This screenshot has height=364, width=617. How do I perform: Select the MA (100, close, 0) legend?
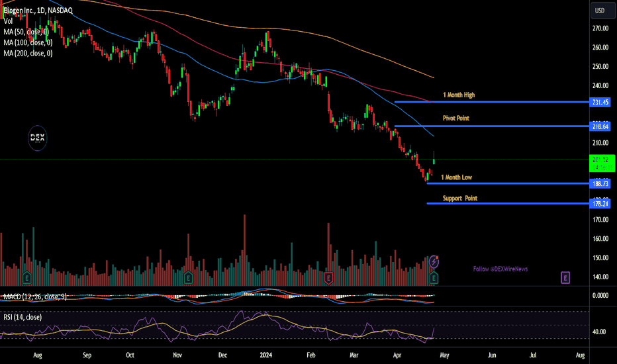pyautogui.click(x=28, y=42)
